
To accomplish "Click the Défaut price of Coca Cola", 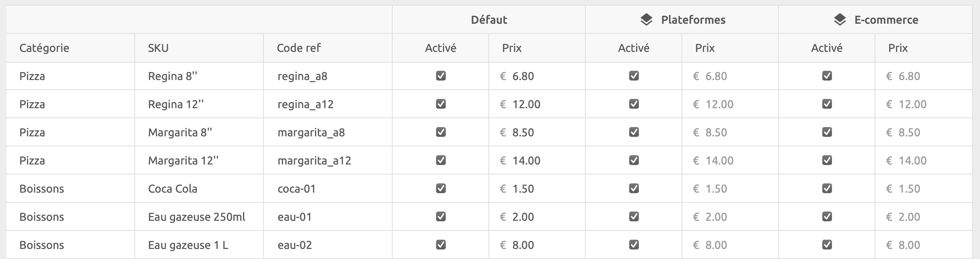I will (516, 188).
